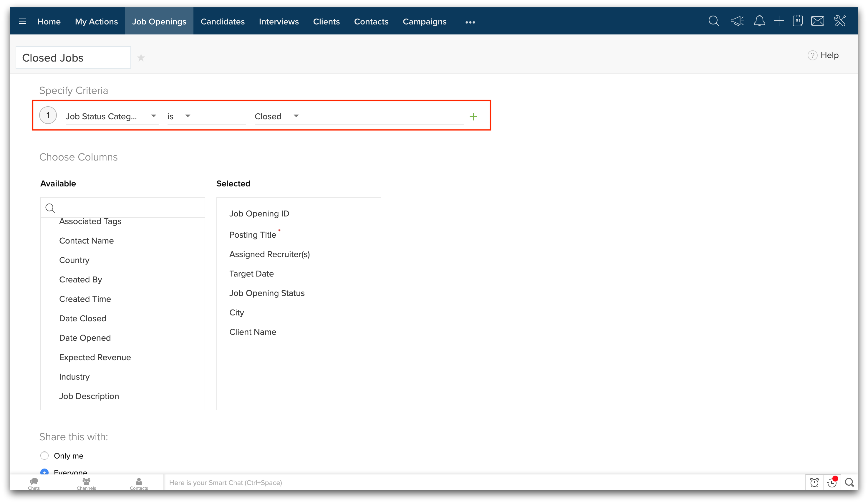
Task: Click the plus quick-create icon in header
Action: pos(779,21)
